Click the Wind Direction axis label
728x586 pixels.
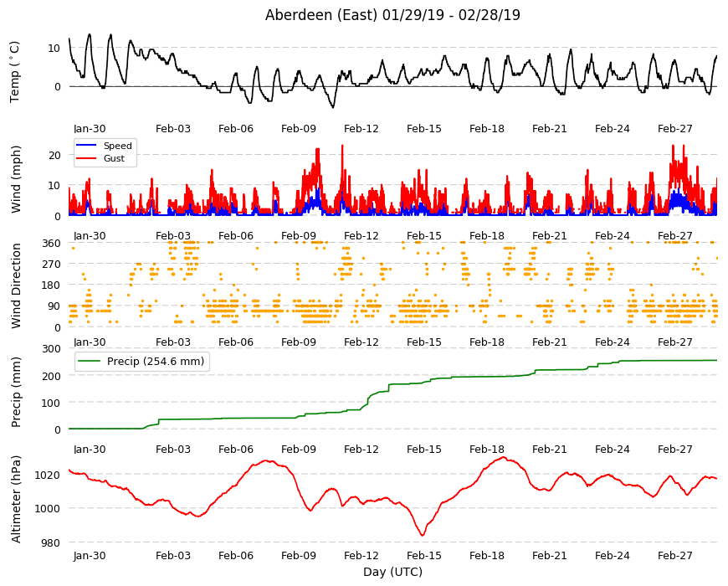click(x=16, y=285)
